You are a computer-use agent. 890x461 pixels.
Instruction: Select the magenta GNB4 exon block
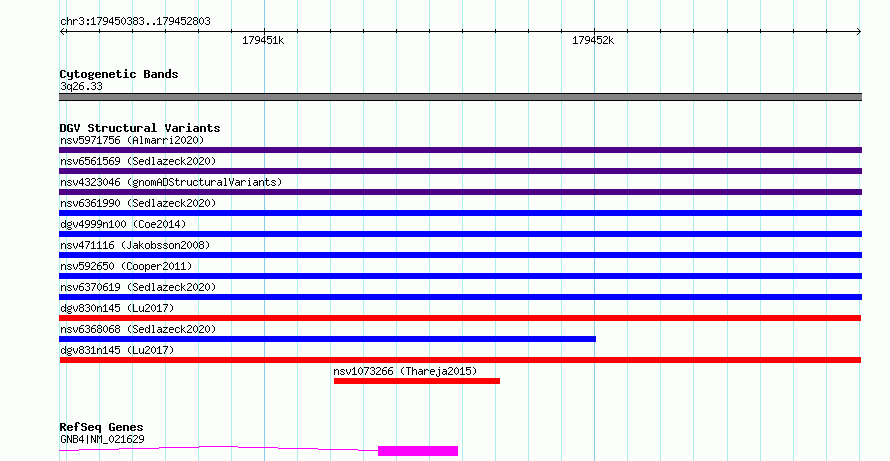(x=418, y=451)
